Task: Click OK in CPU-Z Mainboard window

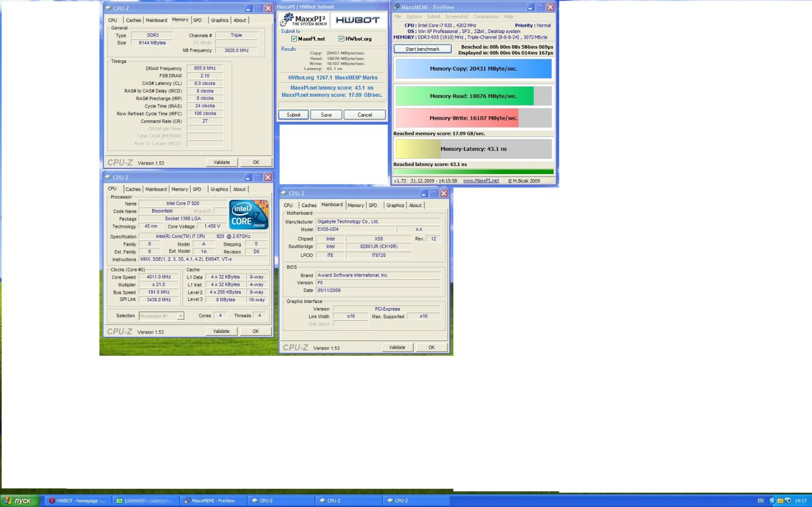Action: point(432,348)
